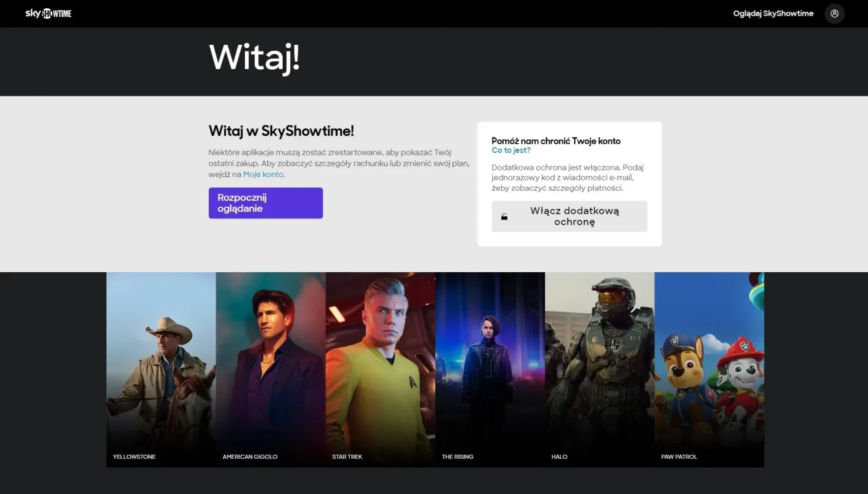
Task: Click the Co to jest? link
Action: click(x=511, y=151)
